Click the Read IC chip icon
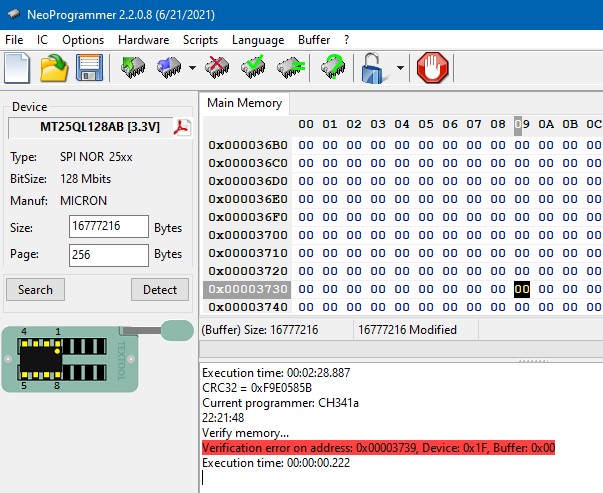The image size is (603, 493). point(132,68)
